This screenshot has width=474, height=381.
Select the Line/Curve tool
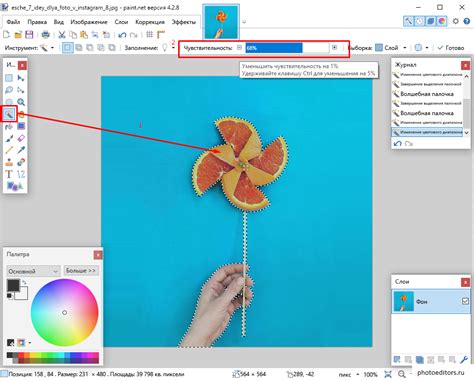pyautogui.click(x=21, y=174)
